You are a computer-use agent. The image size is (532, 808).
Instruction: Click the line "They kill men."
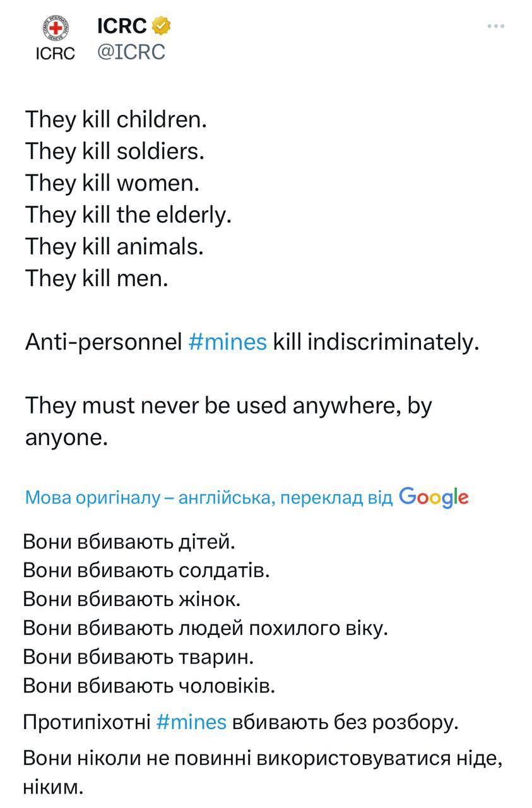coord(97,278)
